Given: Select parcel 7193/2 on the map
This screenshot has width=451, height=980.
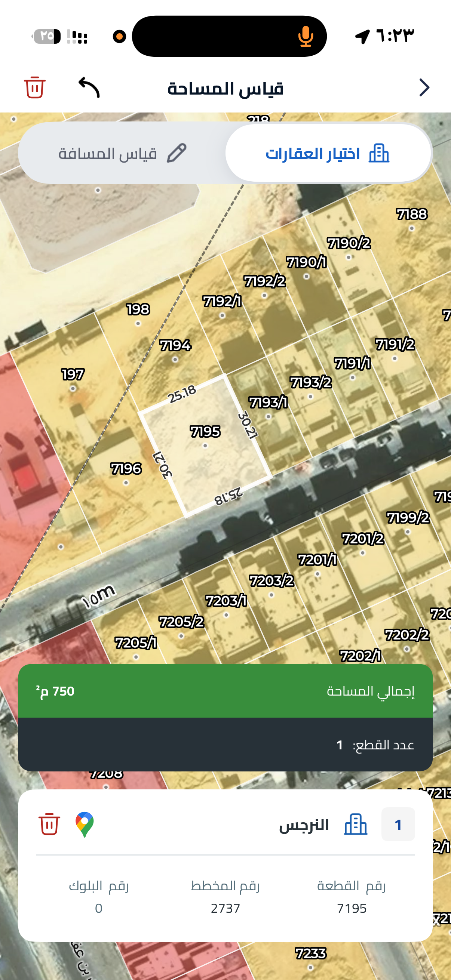Looking at the screenshot, I should tap(310, 383).
